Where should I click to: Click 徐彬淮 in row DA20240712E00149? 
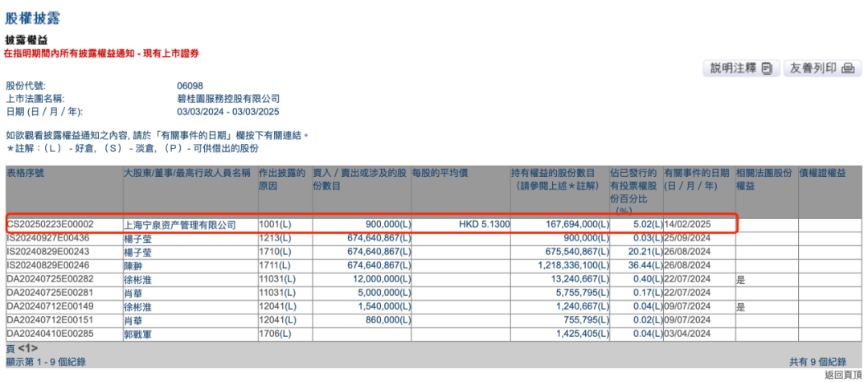(x=138, y=308)
